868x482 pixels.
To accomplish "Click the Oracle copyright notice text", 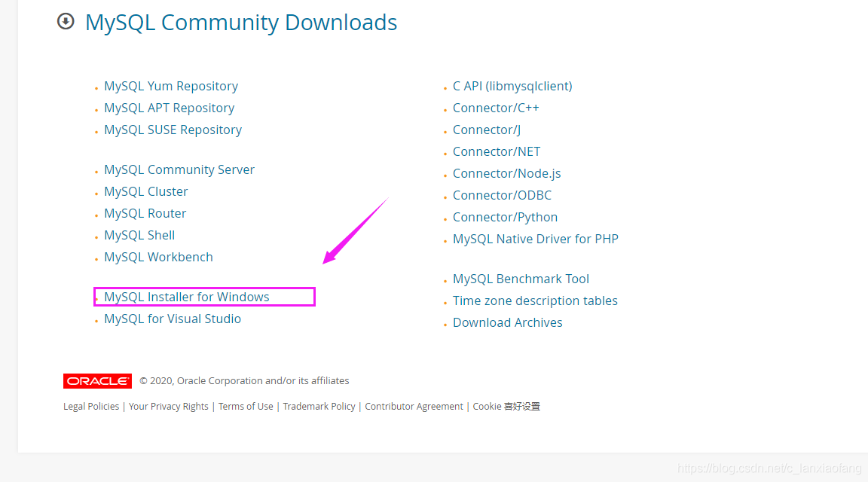I will [x=244, y=381].
